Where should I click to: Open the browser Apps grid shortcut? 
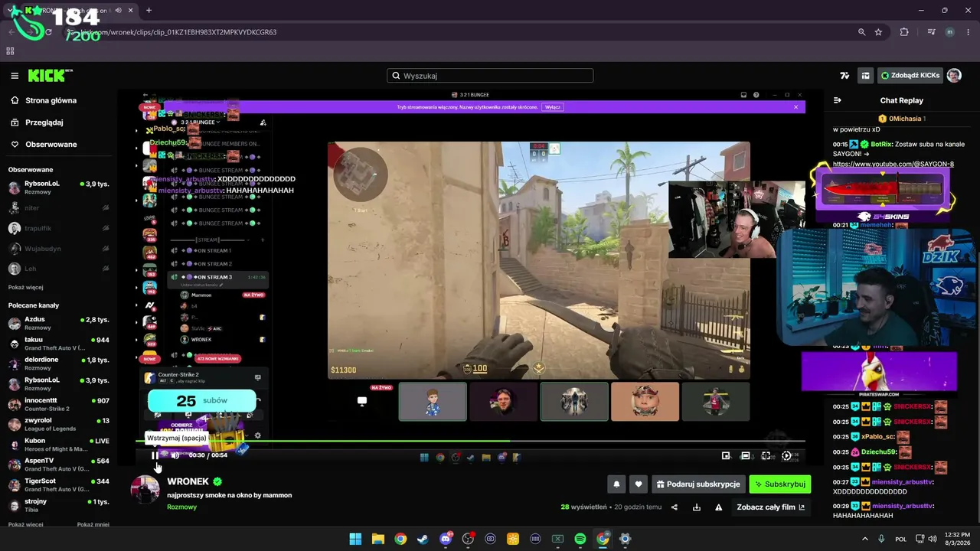[x=10, y=51]
